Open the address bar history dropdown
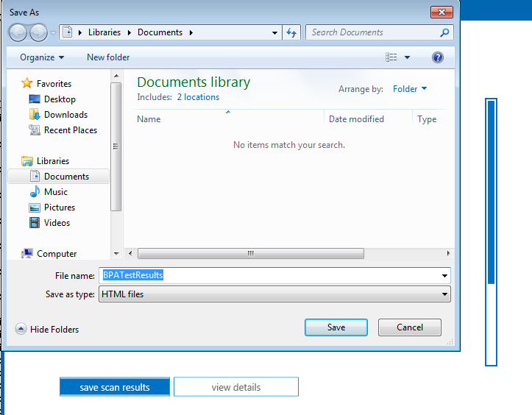 point(274,32)
